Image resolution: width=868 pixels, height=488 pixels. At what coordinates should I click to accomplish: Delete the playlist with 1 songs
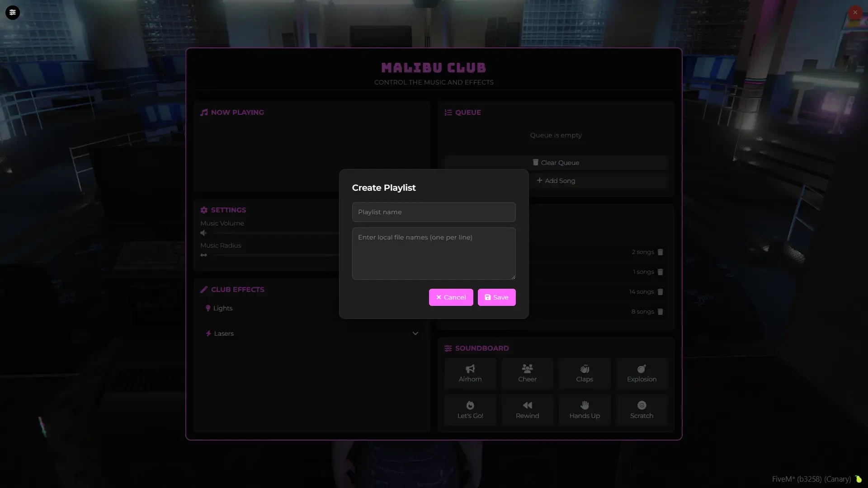(660, 272)
